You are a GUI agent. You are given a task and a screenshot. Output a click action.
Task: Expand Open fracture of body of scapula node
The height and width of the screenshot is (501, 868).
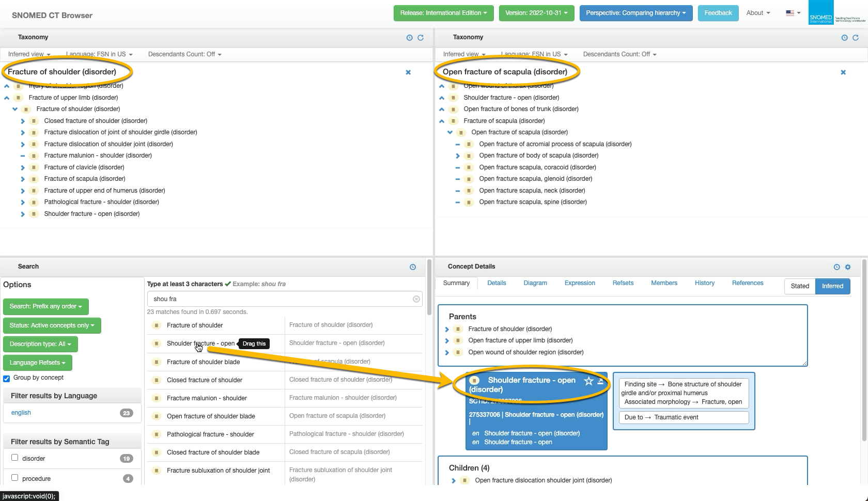point(458,155)
